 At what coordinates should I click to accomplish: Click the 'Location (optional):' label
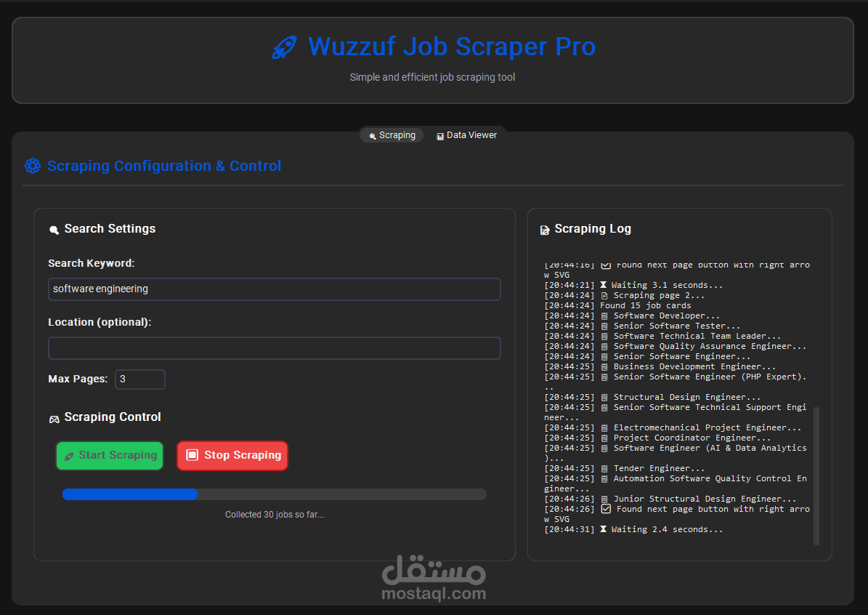click(100, 323)
